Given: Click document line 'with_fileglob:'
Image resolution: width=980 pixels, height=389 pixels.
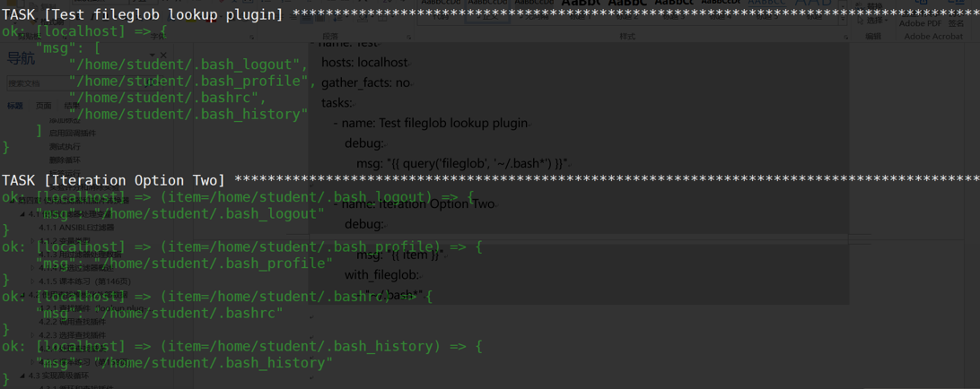Looking at the screenshot, I should coord(384,275).
